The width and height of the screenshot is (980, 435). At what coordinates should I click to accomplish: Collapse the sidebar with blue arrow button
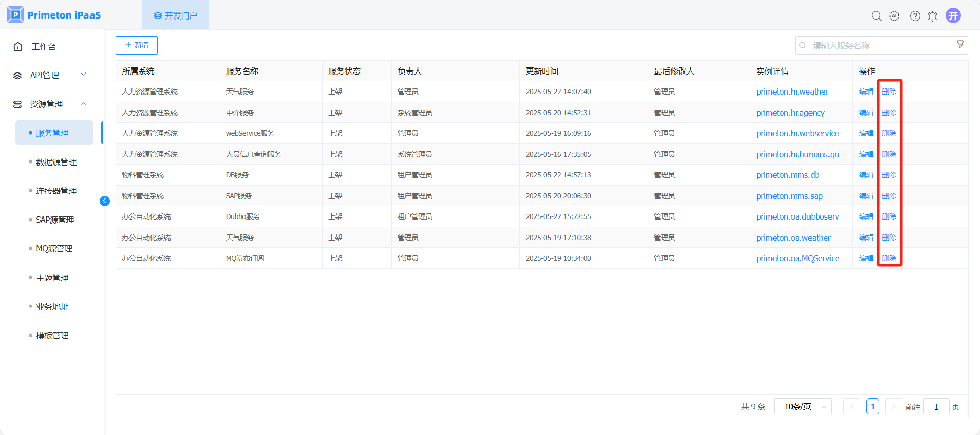click(x=105, y=201)
